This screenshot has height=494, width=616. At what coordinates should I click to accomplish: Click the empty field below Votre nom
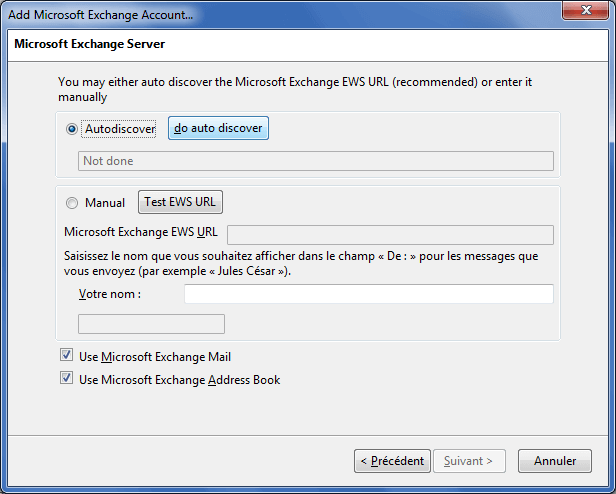[151, 324]
